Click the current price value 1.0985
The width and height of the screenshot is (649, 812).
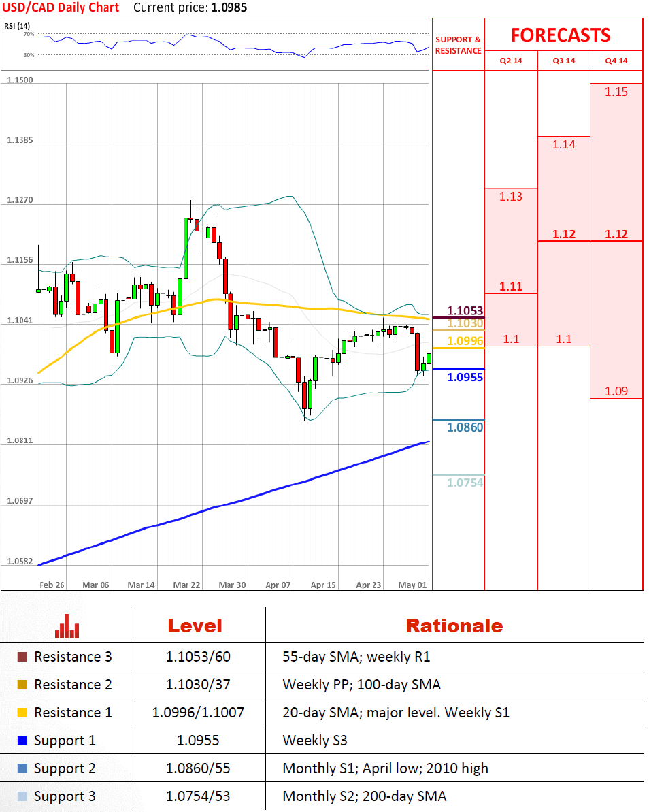229,7
